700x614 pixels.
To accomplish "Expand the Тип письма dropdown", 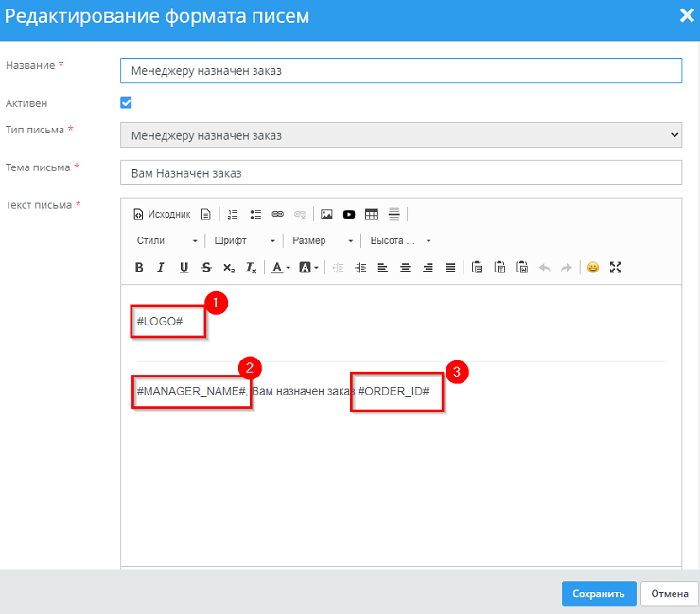I will coord(401,135).
